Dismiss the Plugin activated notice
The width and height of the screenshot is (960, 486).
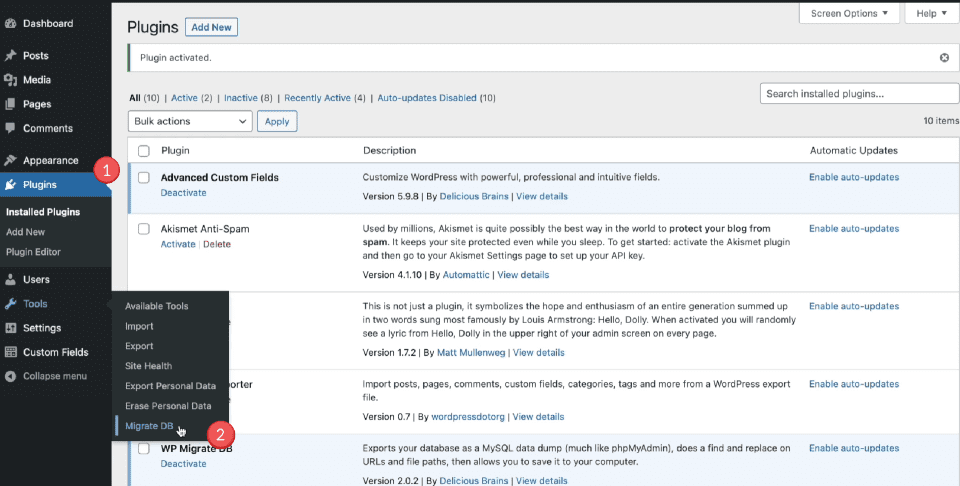[x=944, y=58]
